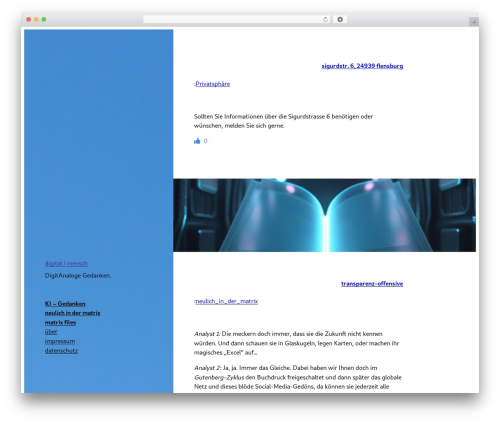The width and height of the screenshot is (500, 423).
Task: Close the browser window with red button
Action: point(29,19)
